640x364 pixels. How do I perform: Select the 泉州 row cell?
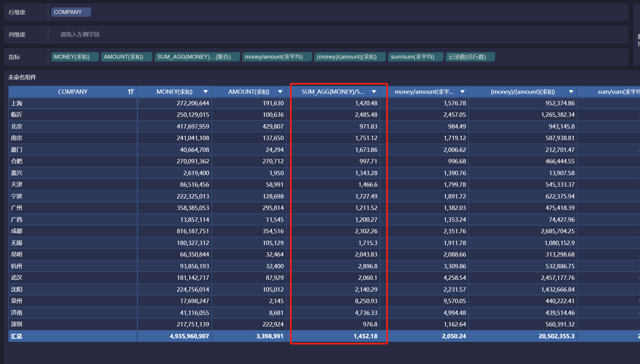pyautogui.click(x=73, y=301)
